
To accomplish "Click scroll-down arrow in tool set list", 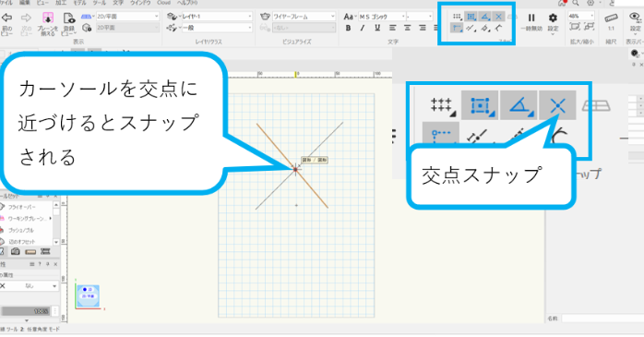I will (56, 242).
